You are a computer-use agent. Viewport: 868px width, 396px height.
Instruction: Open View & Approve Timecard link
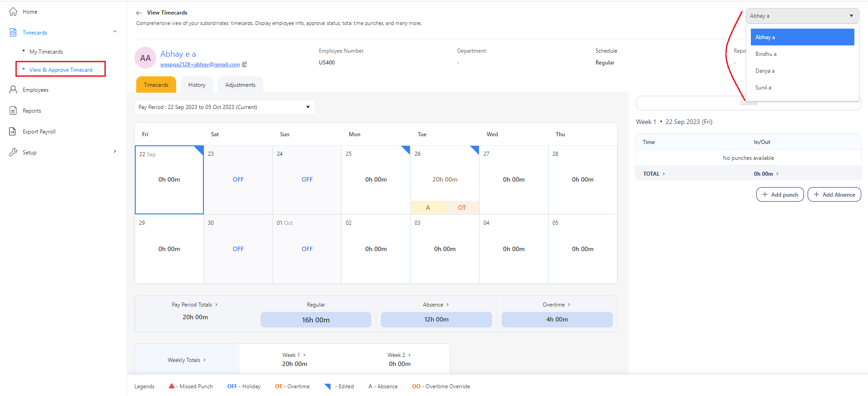click(61, 70)
